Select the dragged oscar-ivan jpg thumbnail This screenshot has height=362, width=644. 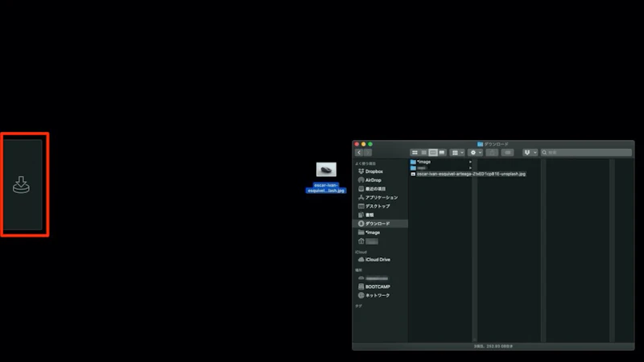click(326, 170)
